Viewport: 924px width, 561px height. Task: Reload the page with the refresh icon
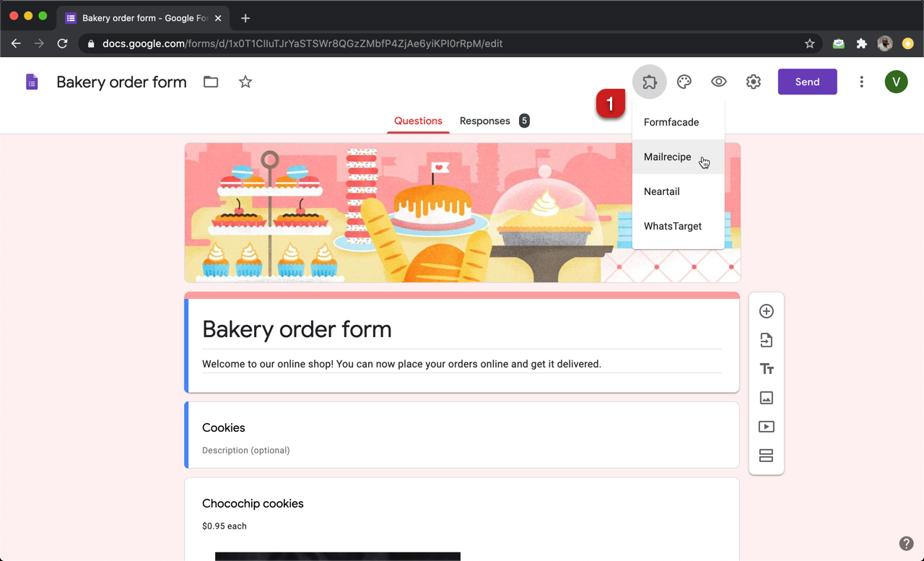coord(62,43)
